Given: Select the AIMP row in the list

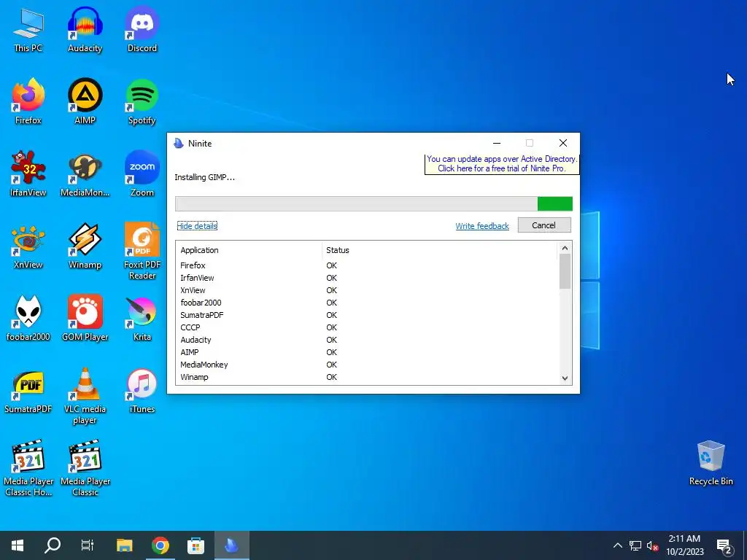Looking at the screenshot, I should (x=367, y=352).
